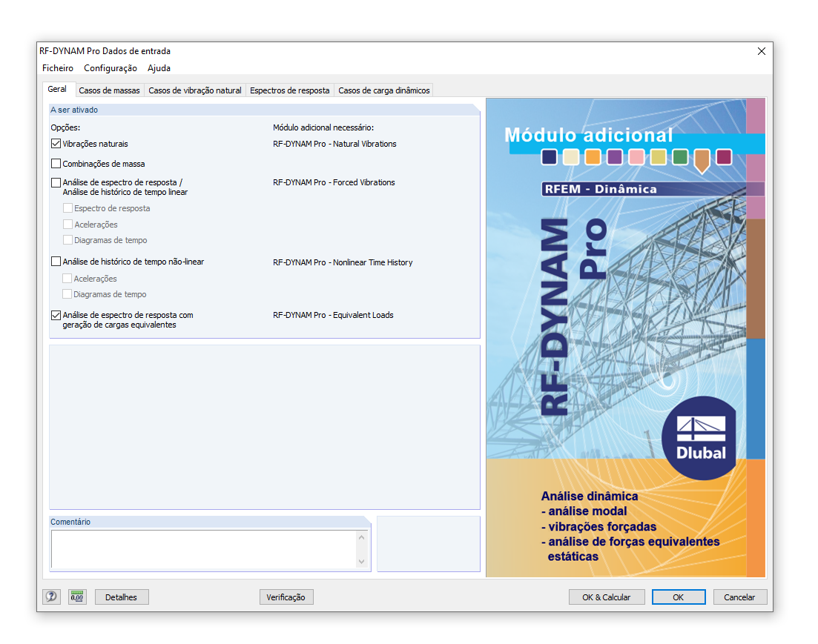Click the 'RFEM - Dinâmica' label on banner
This screenshot has height=644, width=818.
click(x=601, y=189)
